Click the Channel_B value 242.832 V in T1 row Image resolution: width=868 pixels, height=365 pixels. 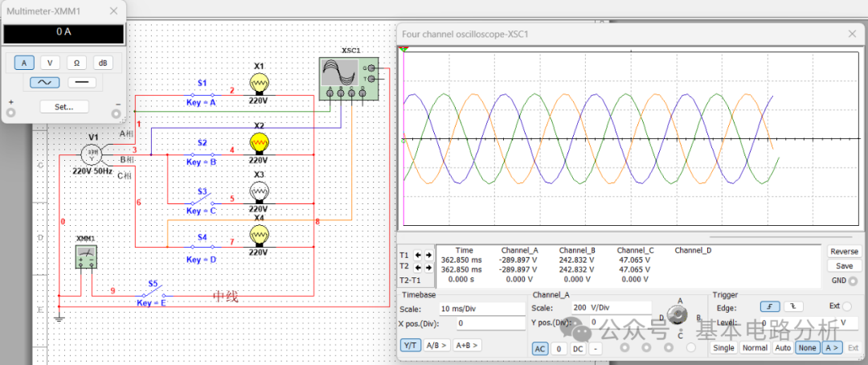pyautogui.click(x=577, y=259)
